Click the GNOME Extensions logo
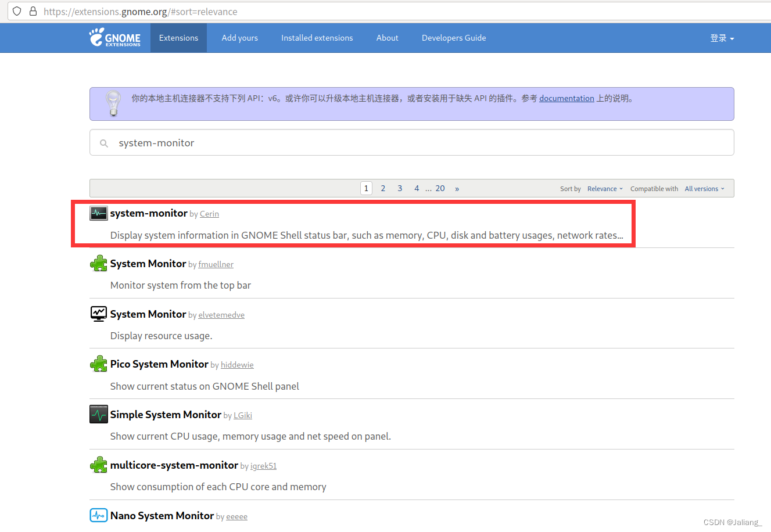Screen dimensions: 771x532 (114, 38)
